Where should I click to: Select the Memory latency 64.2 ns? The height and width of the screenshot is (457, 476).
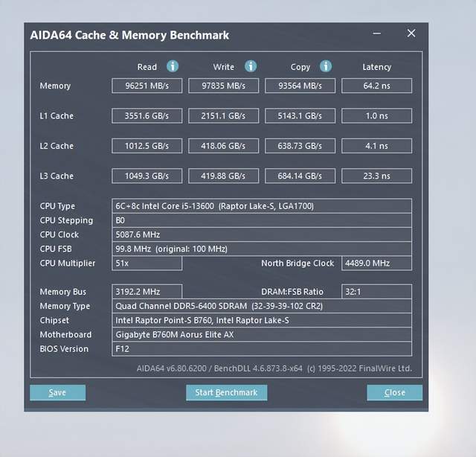[x=377, y=86]
